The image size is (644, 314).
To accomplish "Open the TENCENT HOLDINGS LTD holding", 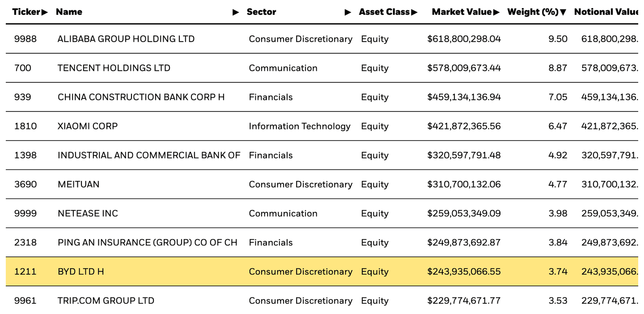I will (114, 68).
